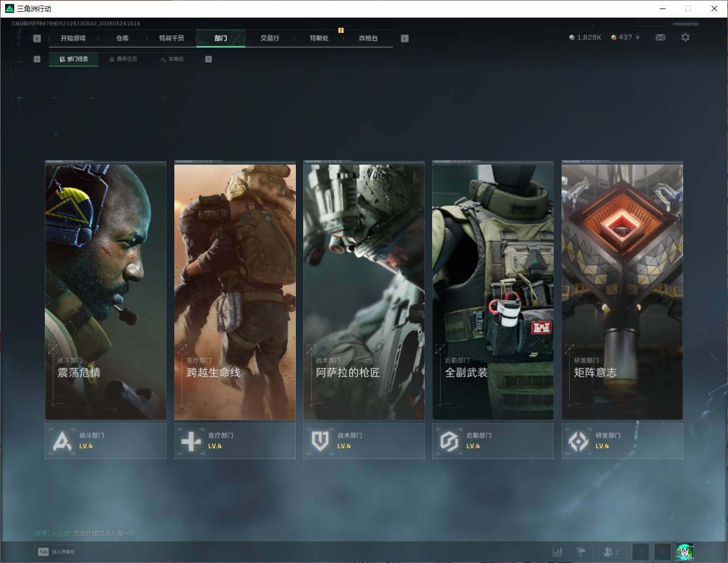Viewport: 728px width, 563px height.
Task: Open the 阿萨拉的枪匠 tactics department card
Action: point(364,291)
